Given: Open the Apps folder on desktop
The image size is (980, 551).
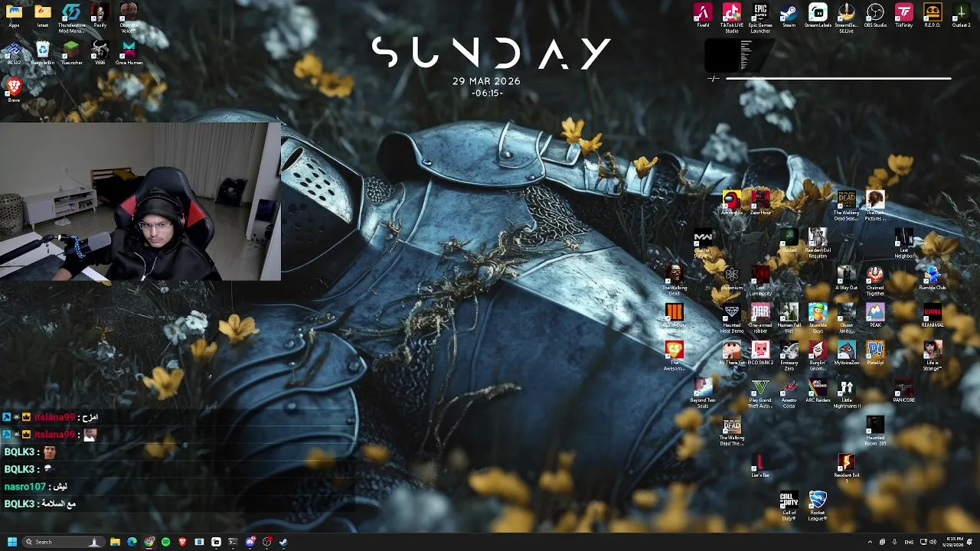Looking at the screenshot, I should pos(14,16).
